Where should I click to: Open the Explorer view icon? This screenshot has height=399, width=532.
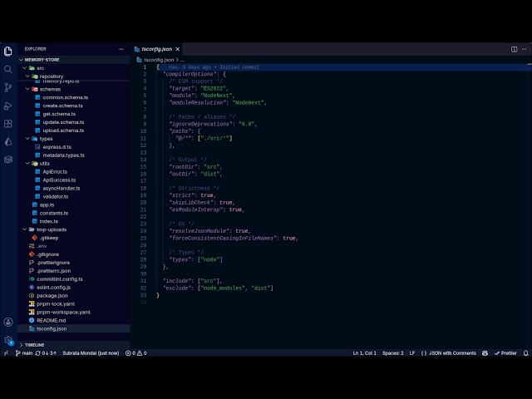click(8, 52)
